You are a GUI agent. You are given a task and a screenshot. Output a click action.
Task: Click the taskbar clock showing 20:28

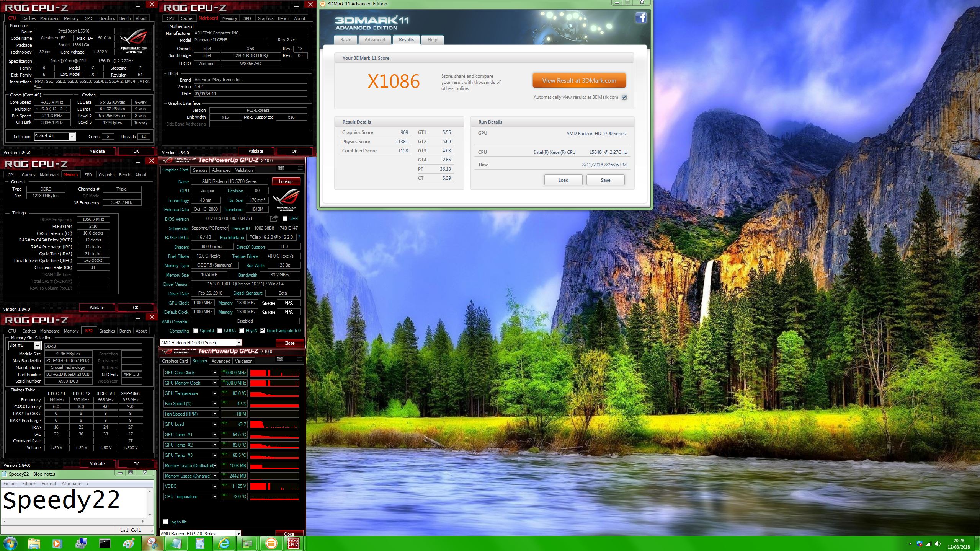tap(959, 544)
